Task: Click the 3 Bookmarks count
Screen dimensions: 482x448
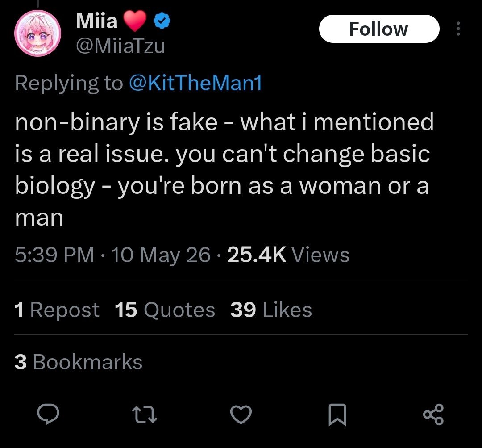Action: pos(79,362)
